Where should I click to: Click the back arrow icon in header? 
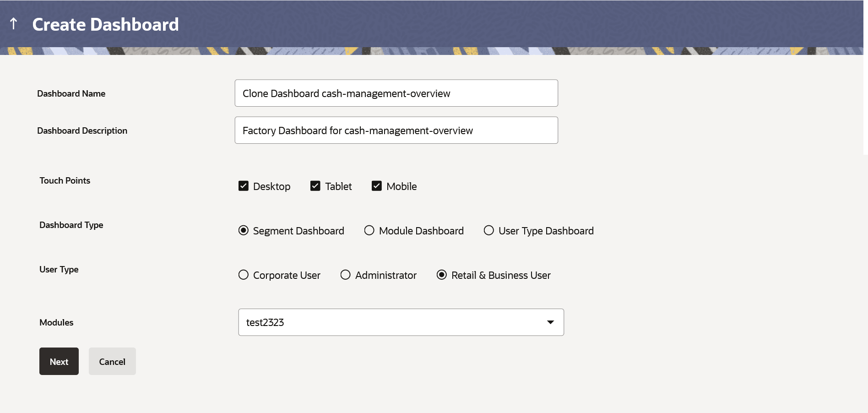click(x=14, y=23)
